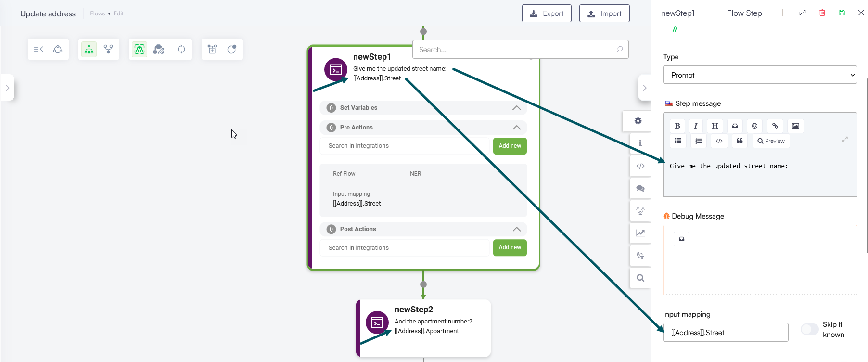Click Add new under Pre Actions
The image size is (868, 362).
click(x=510, y=146)
